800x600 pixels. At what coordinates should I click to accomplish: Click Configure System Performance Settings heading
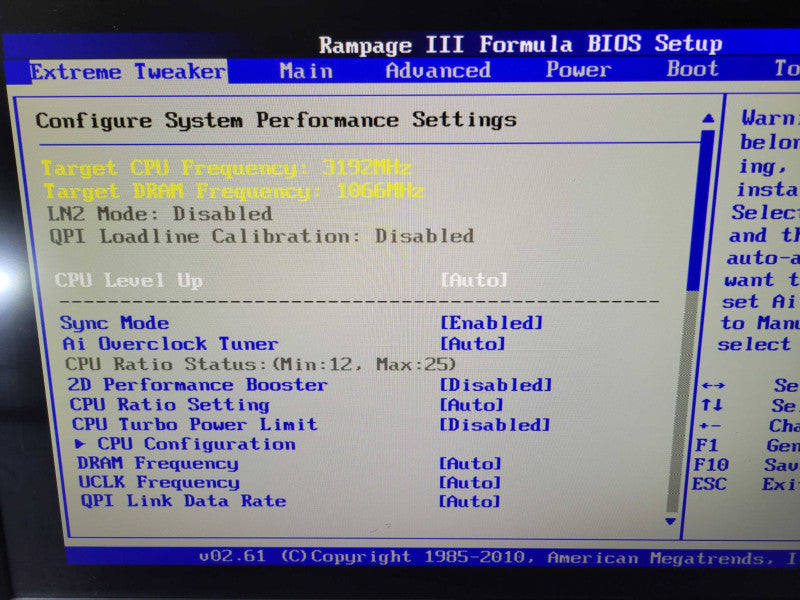coord(276,120)
